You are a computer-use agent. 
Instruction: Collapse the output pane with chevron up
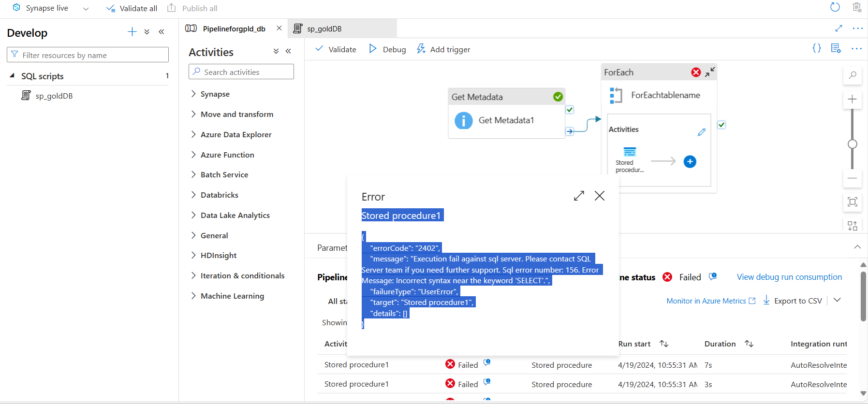[x=857, y=247]
